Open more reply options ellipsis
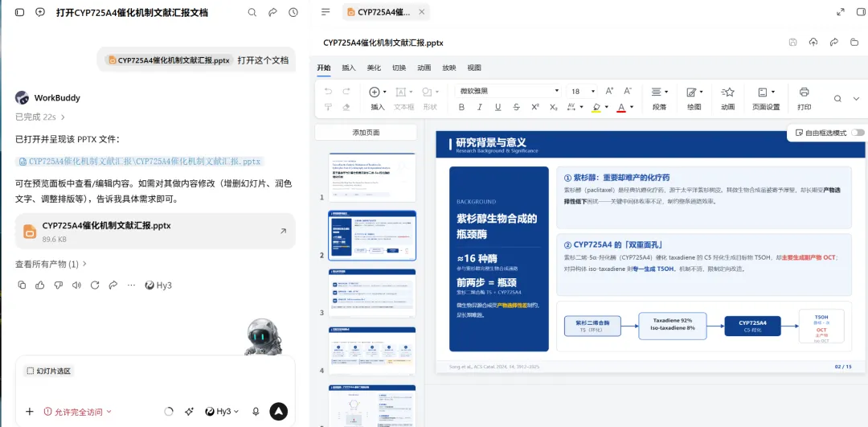868x427 pixels. click(x=131, y=285)
